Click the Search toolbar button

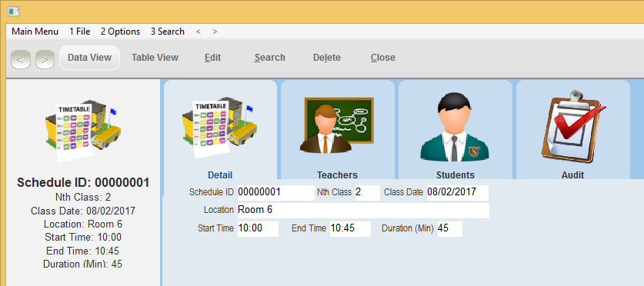[269, 58]
